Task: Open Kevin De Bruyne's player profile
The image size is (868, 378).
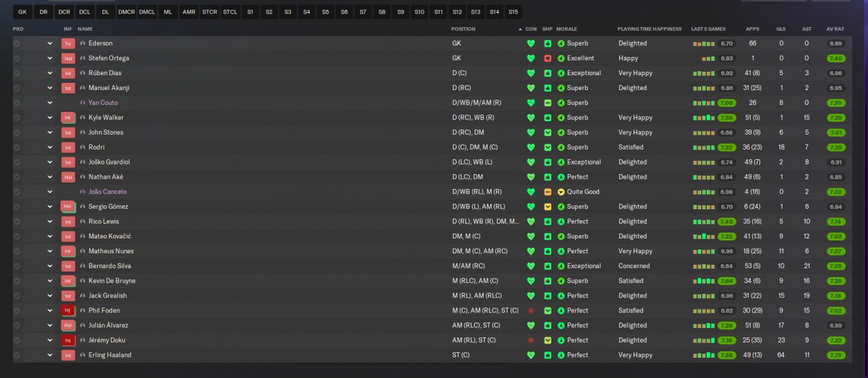Action: coord(112,280)
